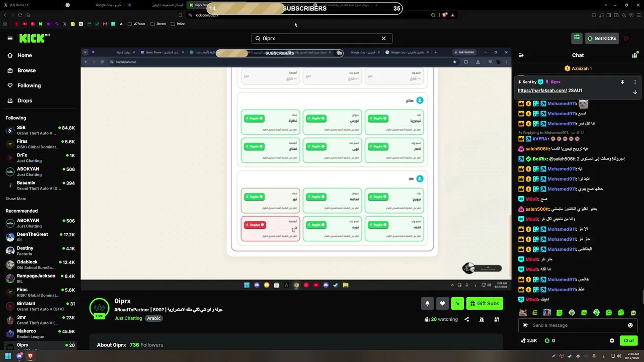Click Gift Subs button
The height and width of the screenshot is (362, 644).
click(x=485, y=303)
